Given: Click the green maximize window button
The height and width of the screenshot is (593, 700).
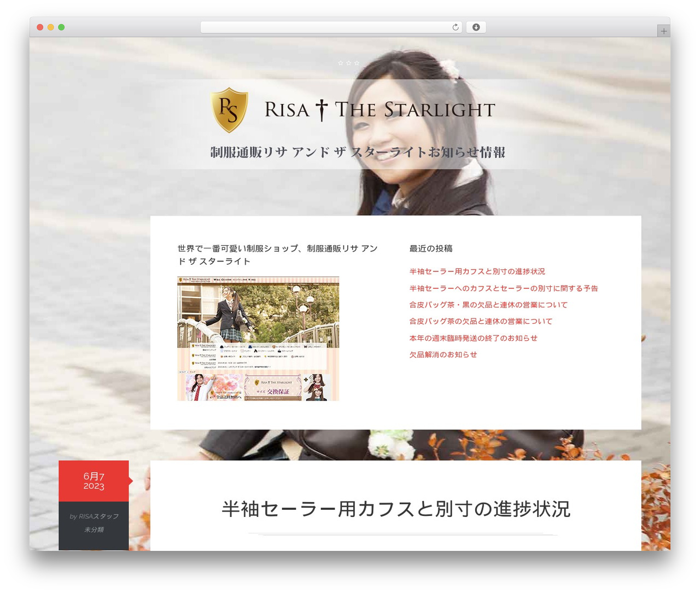Looking at the screenshot, I should (x=61, y=27).
